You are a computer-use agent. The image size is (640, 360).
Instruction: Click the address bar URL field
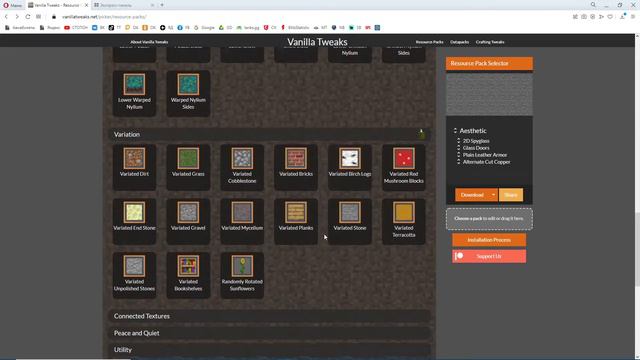(310, 17)
